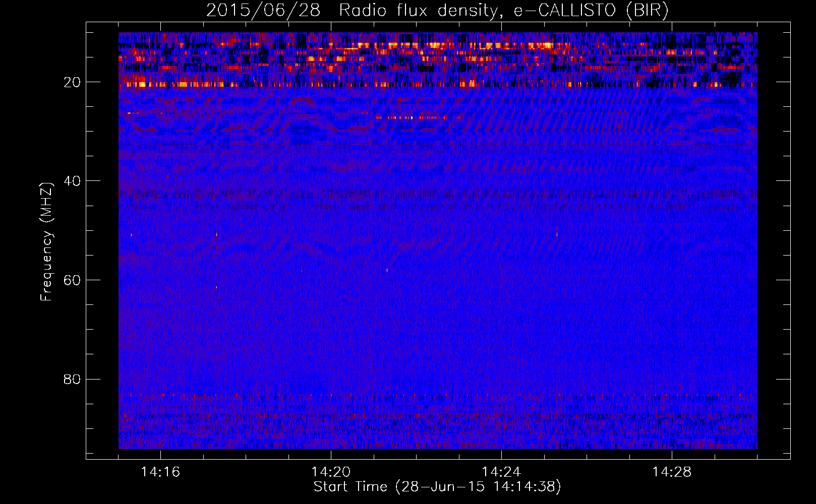
Task: Click the 14:24 time tick label
Action: (x=501, y=472)
